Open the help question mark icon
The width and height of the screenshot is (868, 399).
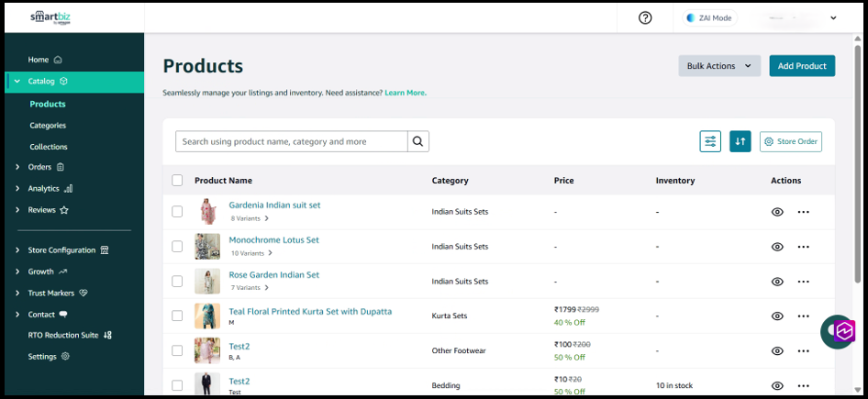[x=645, y=17]
